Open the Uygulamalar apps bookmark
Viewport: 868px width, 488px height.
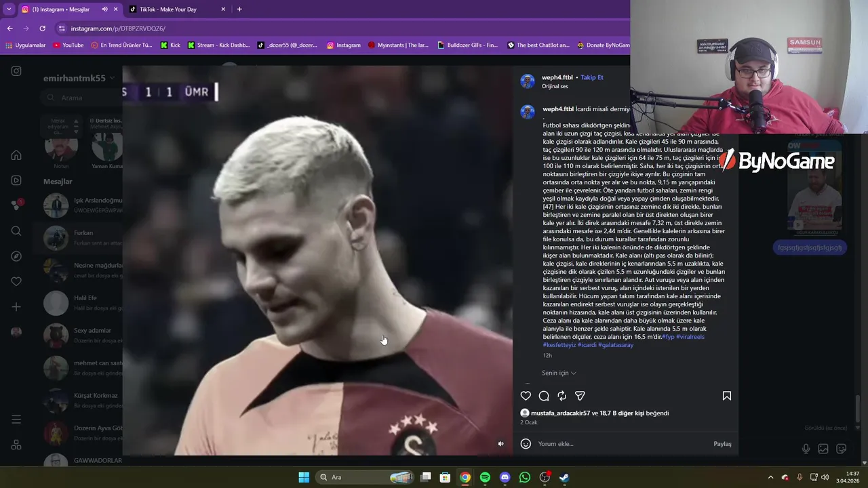click(x=26, y=45)
